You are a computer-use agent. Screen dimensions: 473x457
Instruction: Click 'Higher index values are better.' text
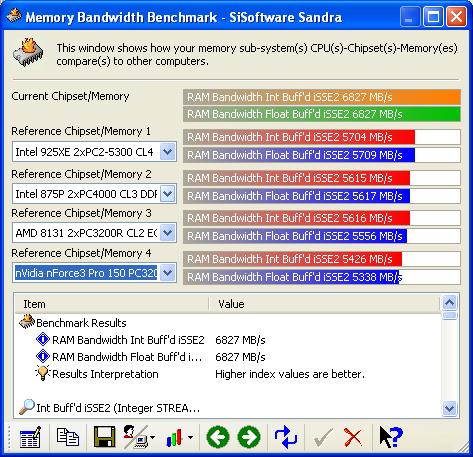coord(290,374)
